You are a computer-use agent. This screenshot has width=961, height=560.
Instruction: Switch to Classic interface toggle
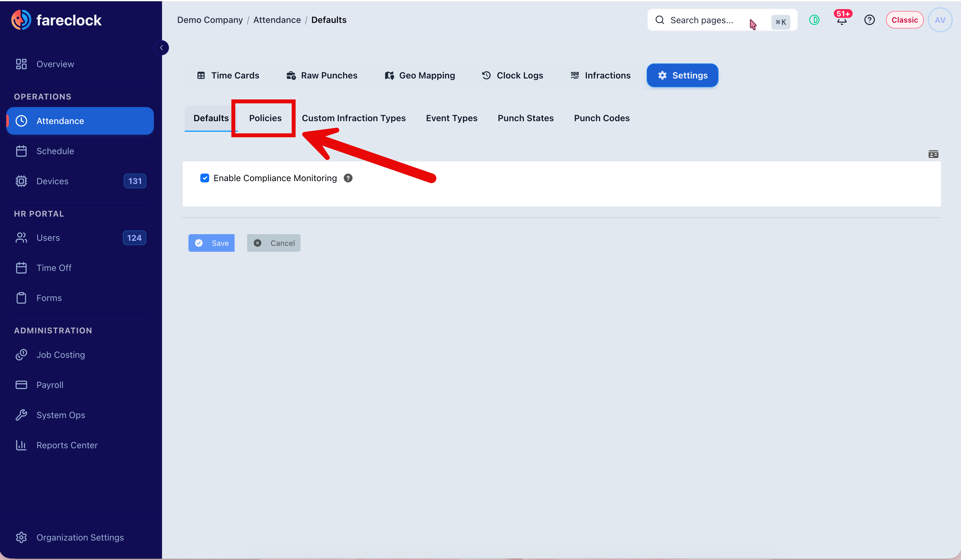pos(904,20)
